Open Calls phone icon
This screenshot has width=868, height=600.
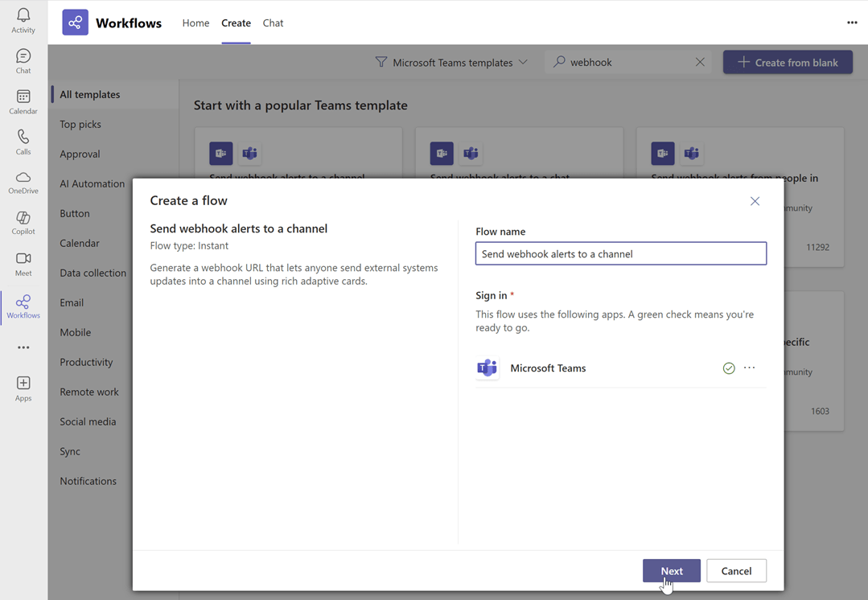[23, 142]
